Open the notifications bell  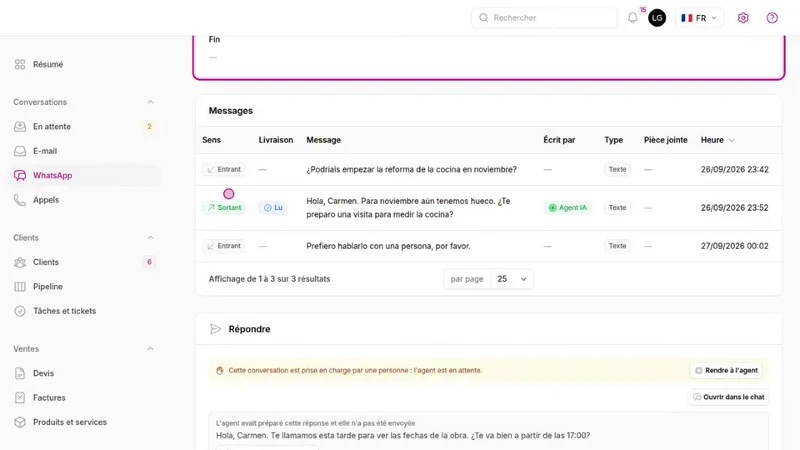(x=633, y=18)
